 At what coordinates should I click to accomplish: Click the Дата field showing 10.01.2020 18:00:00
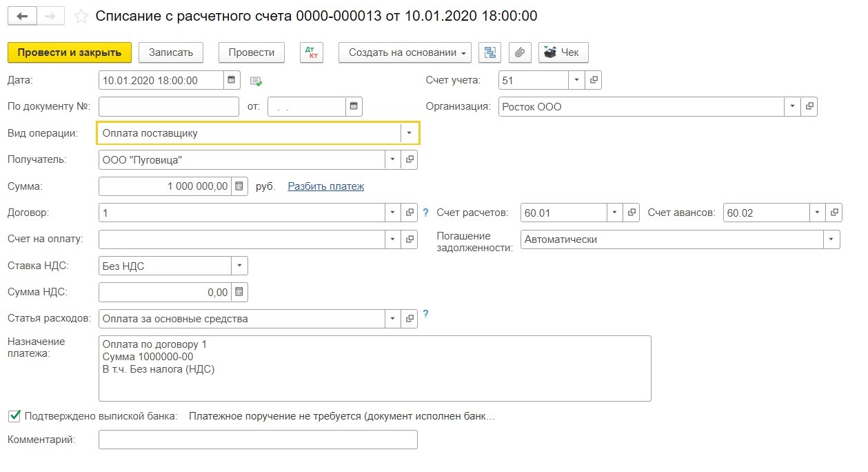tap(162, 80)
